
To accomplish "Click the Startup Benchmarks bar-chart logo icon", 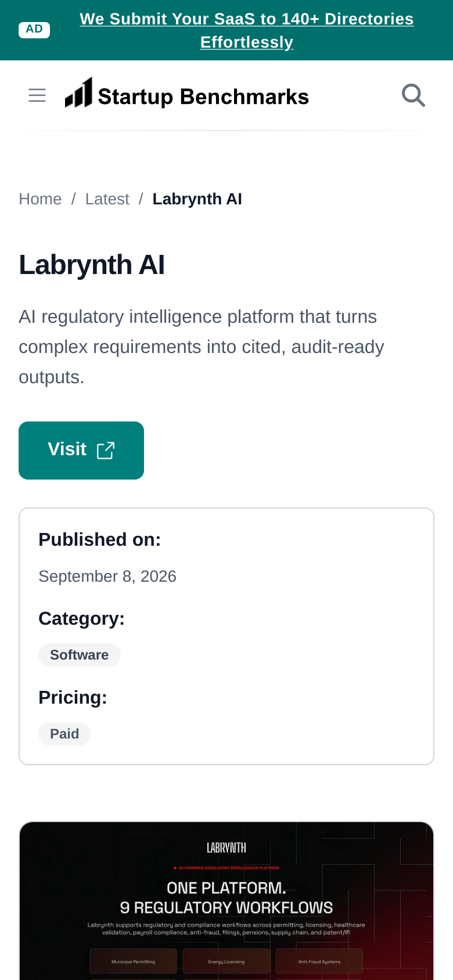I will pos(78,93).
